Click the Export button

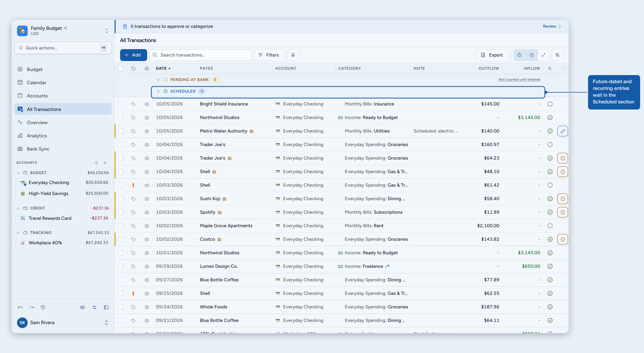point(492,55)
